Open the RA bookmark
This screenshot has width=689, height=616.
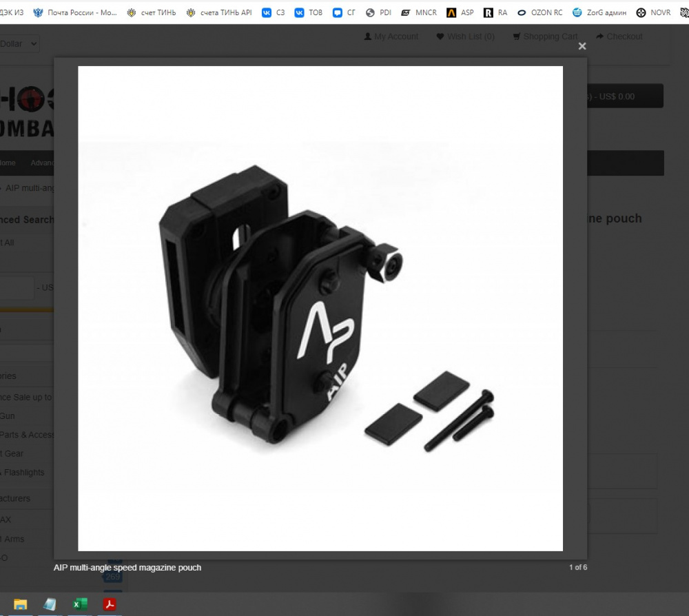point(495,12)
